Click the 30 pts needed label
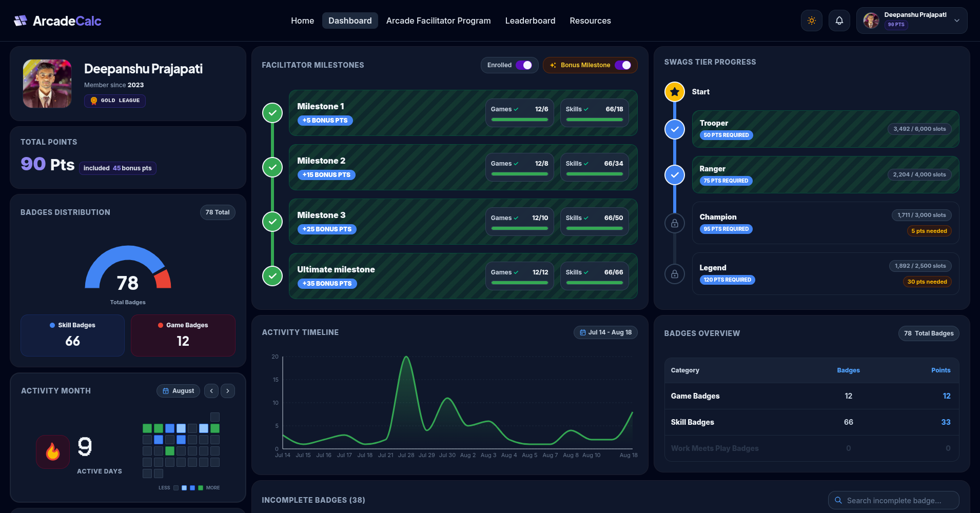Screen dimensions: 980x513 927,282
